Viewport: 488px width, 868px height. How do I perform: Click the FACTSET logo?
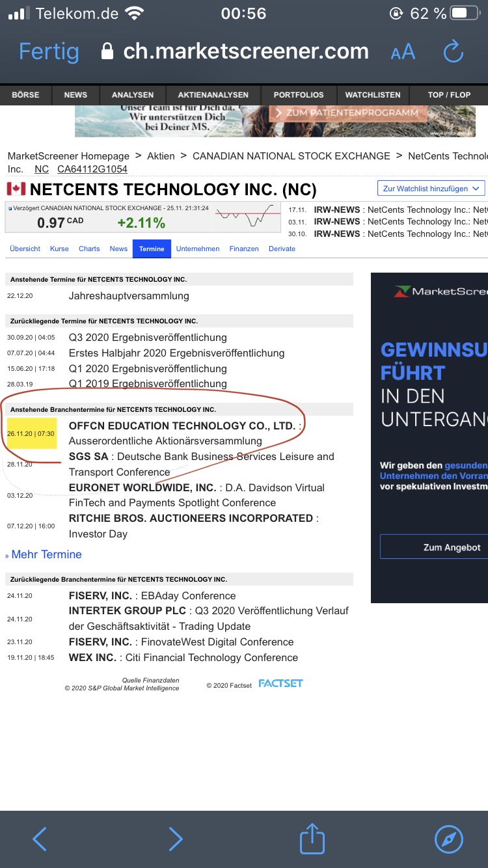(280, 683)
